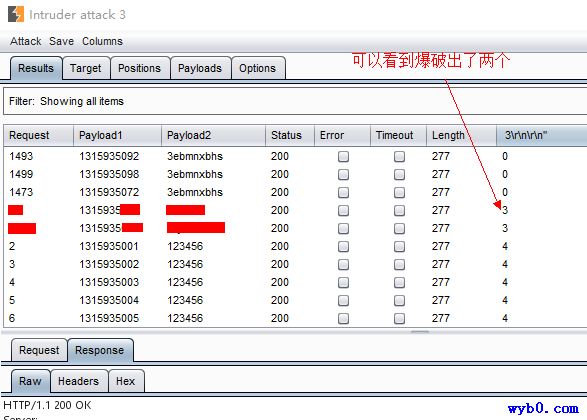Switch to the Target tab
Screen dimensions: 587x420
click(86, 68)
